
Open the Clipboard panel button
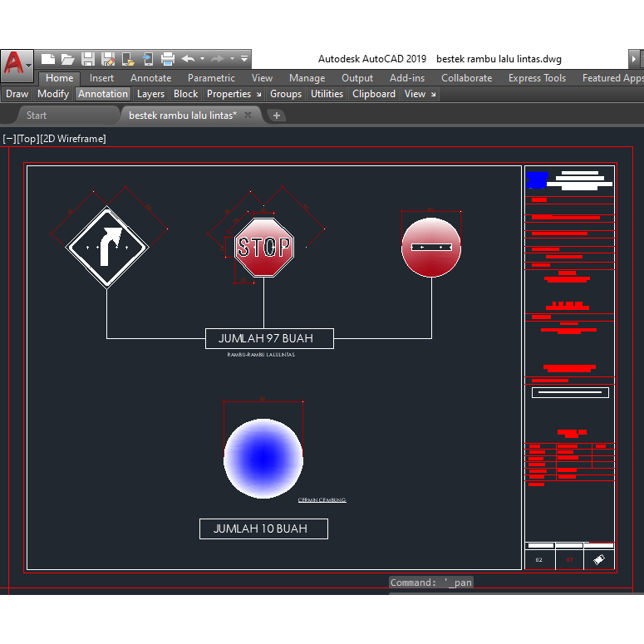(374, 94)
